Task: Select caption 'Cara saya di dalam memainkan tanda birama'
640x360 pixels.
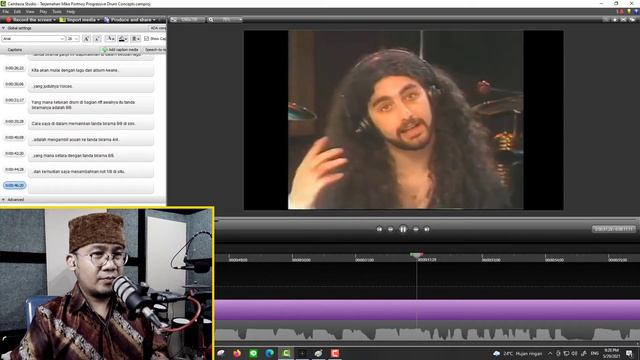Action: pyautogui.click(x=91, y=123)
